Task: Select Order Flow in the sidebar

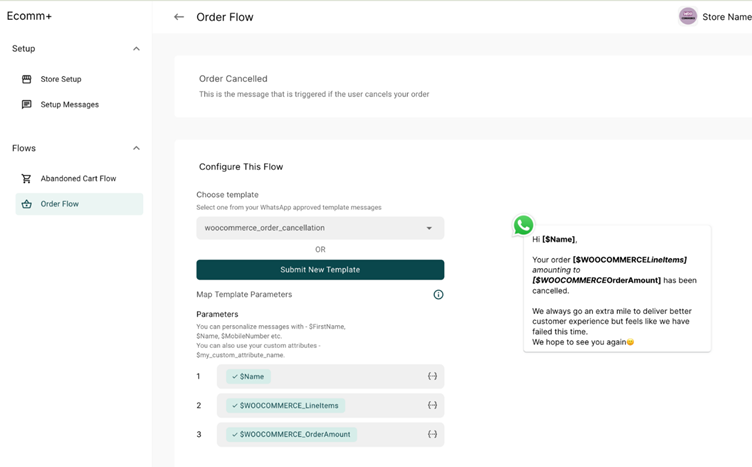Action: [79, 204]
